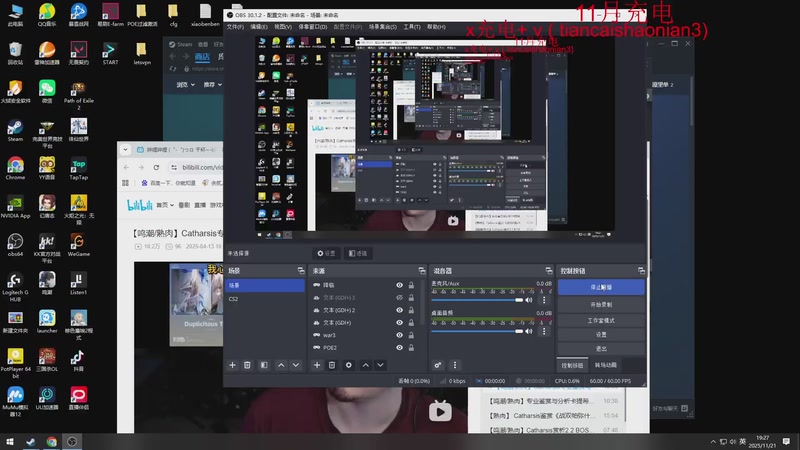The width and height of the screenshot is (800, 450).
Task: Select the CS2 scene
Action: coord(265,299)
